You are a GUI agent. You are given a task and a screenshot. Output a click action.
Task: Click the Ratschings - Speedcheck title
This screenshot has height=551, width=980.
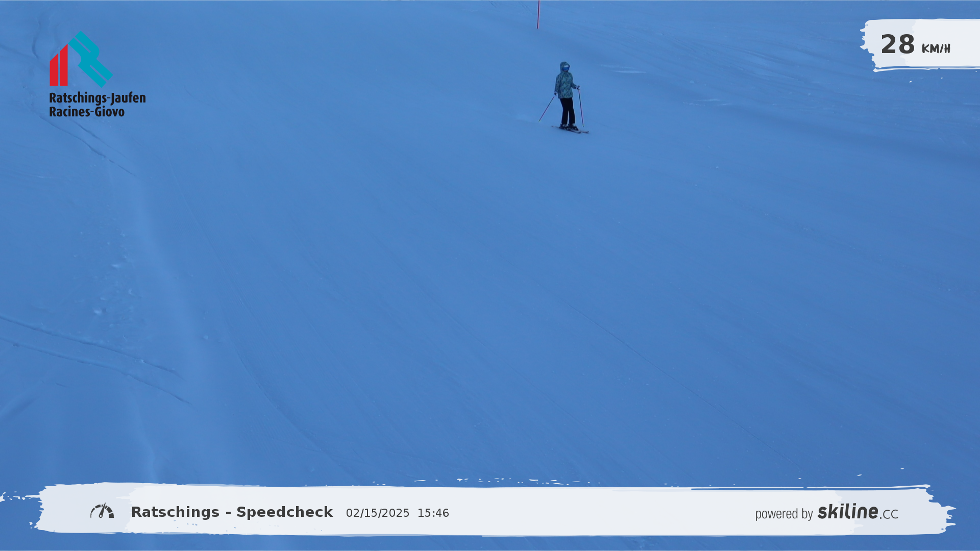point(232,512)
